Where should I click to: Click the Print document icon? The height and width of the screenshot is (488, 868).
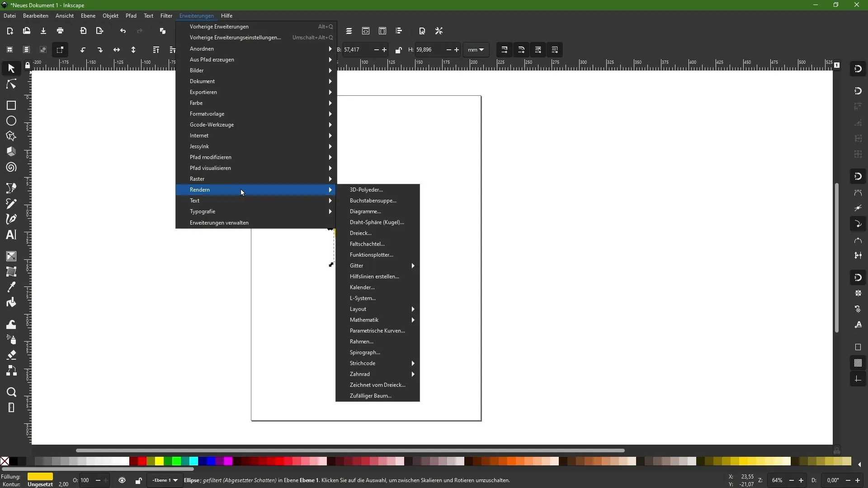pos(60,31)
